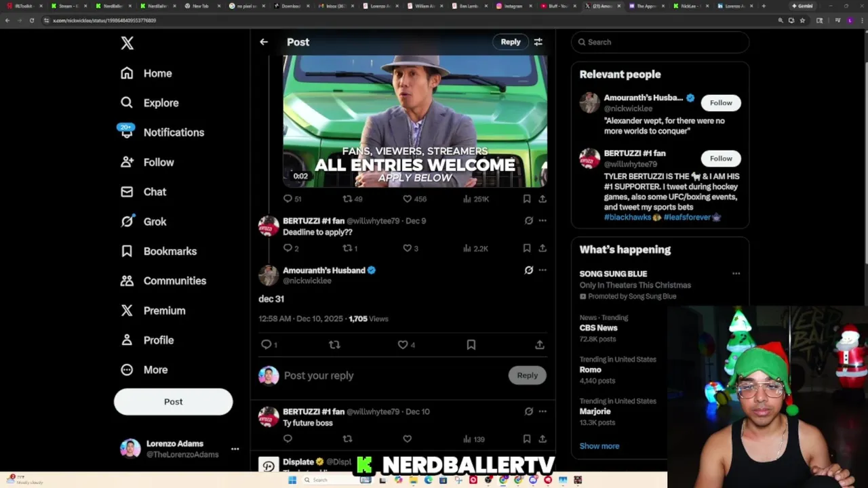View analytics showing 251K views
The height and width of the screenshot is (488, 868).
pos(475,199)
